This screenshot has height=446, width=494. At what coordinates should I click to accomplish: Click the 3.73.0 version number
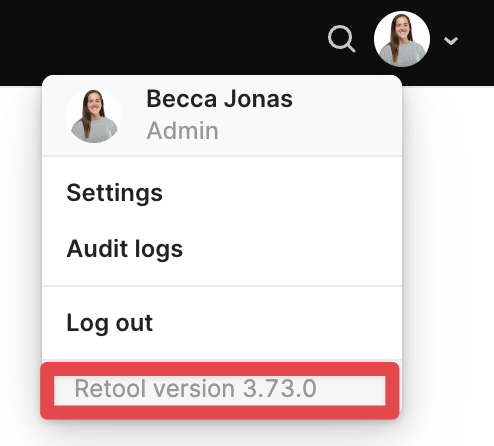[x=280, y=389]
